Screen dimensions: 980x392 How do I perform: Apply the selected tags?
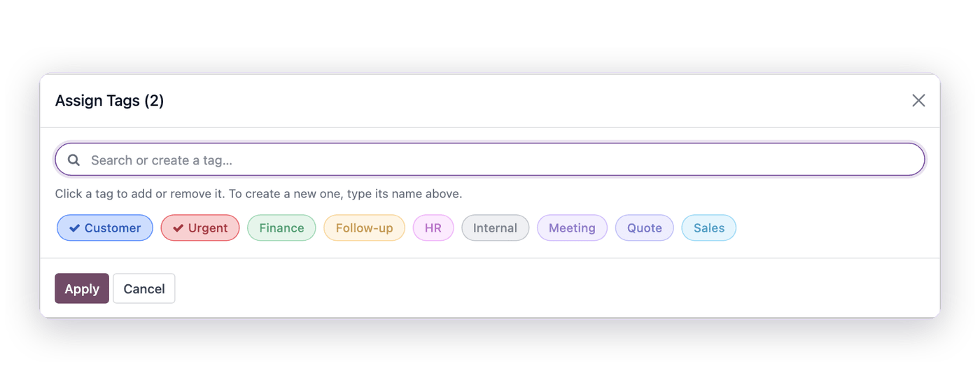[82, 288]
